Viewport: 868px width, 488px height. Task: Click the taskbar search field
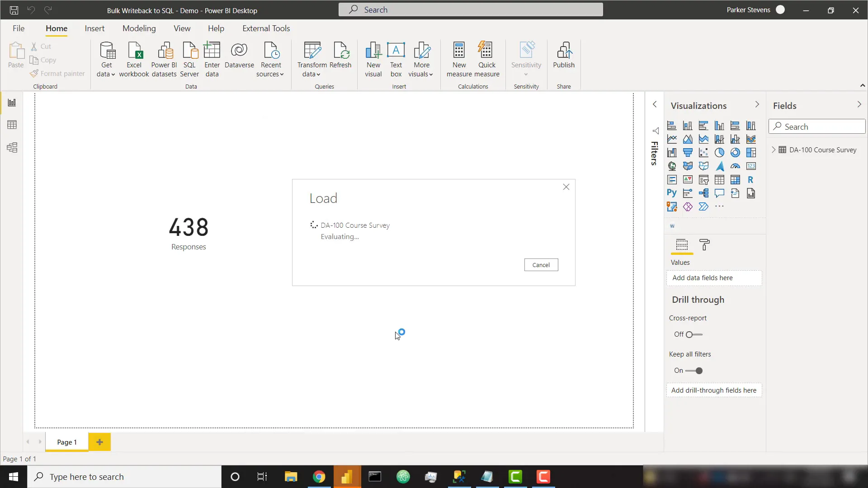(x=124, y=477)
